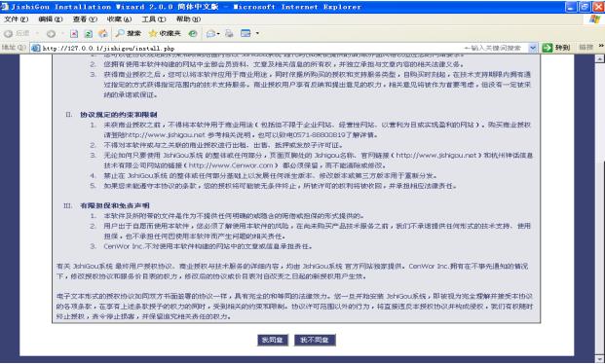The image size is (605, 364).
Task: Click the forward navigation arrow icon
Action: pos(51,34)
